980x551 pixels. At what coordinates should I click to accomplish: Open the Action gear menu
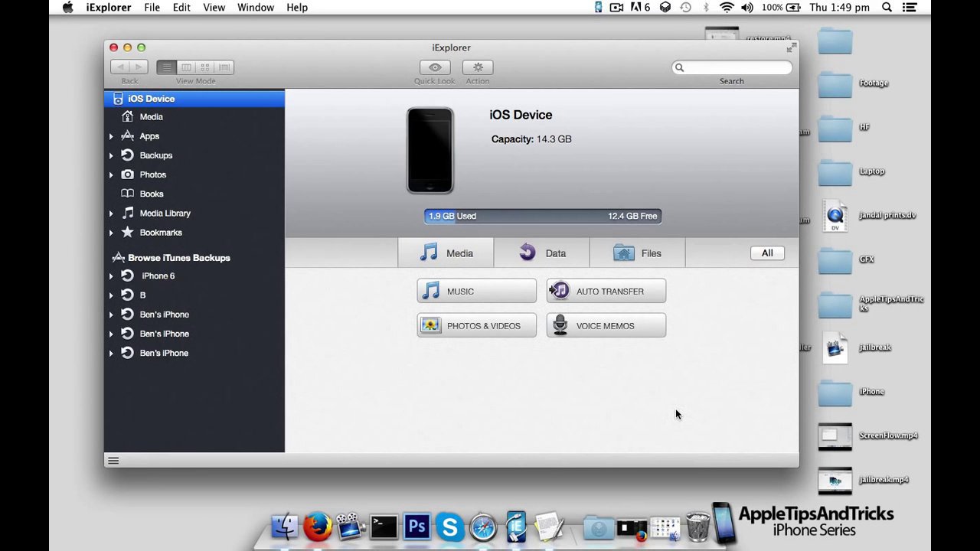pyautogui.click(x=478, y=67)
